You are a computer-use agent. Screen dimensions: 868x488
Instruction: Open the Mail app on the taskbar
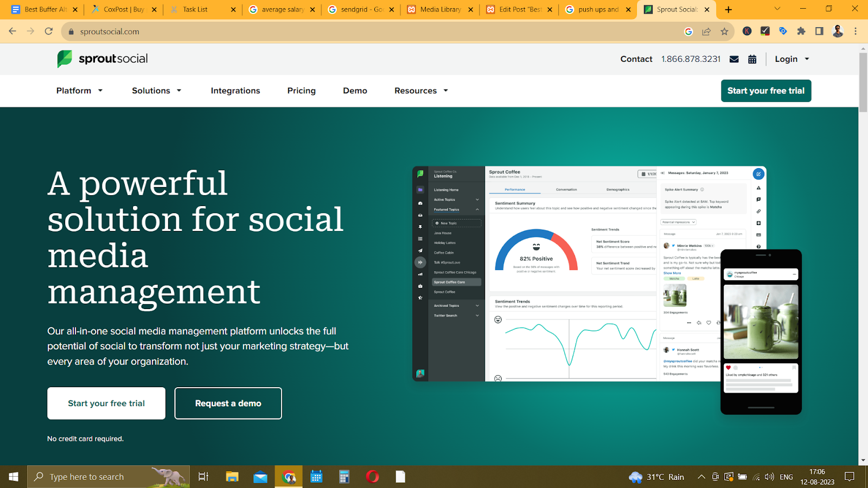coord(260,477)
